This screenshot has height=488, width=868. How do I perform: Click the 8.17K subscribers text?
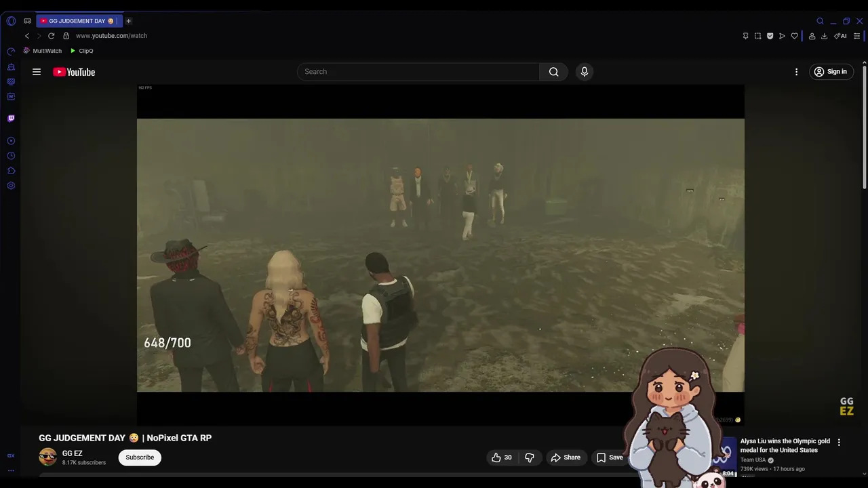(84, 463)
